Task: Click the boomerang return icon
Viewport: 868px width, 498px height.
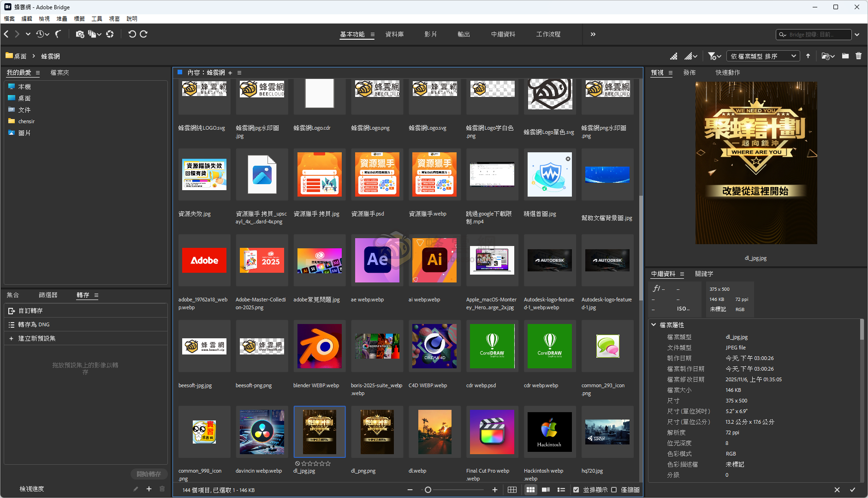Action: pyautogui.click(x=59, y=34)
